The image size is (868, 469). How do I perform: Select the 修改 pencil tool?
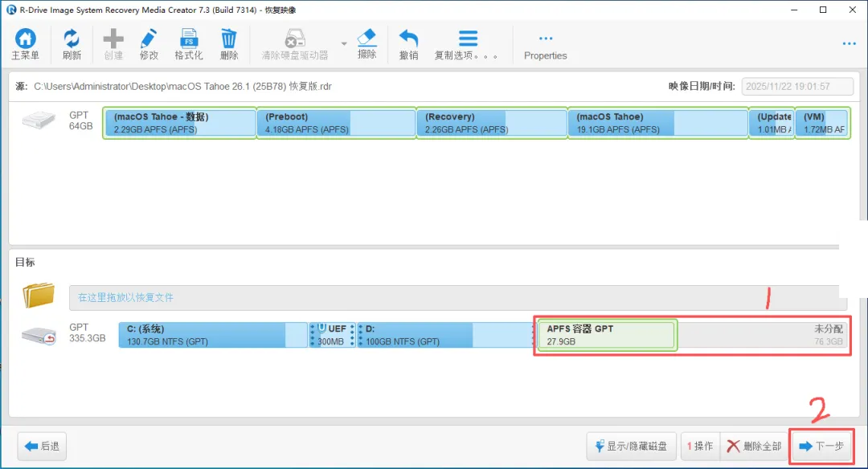click(x=149, y=43)
